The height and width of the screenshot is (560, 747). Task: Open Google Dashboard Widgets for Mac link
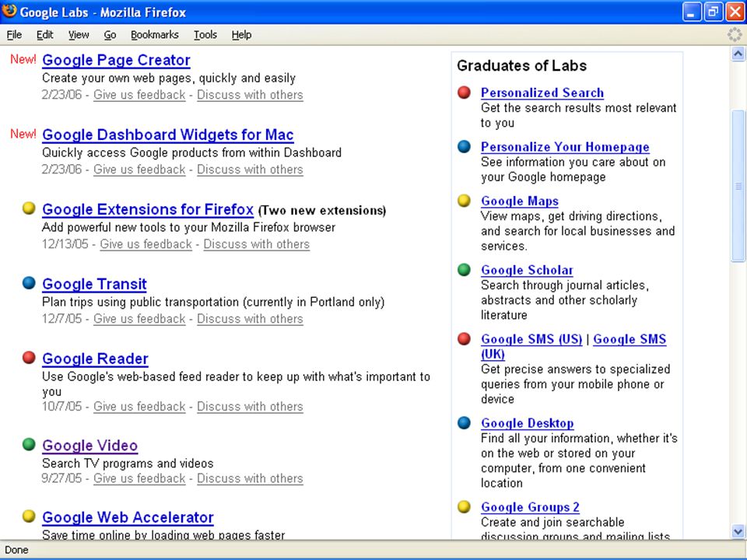coord(168,135)
